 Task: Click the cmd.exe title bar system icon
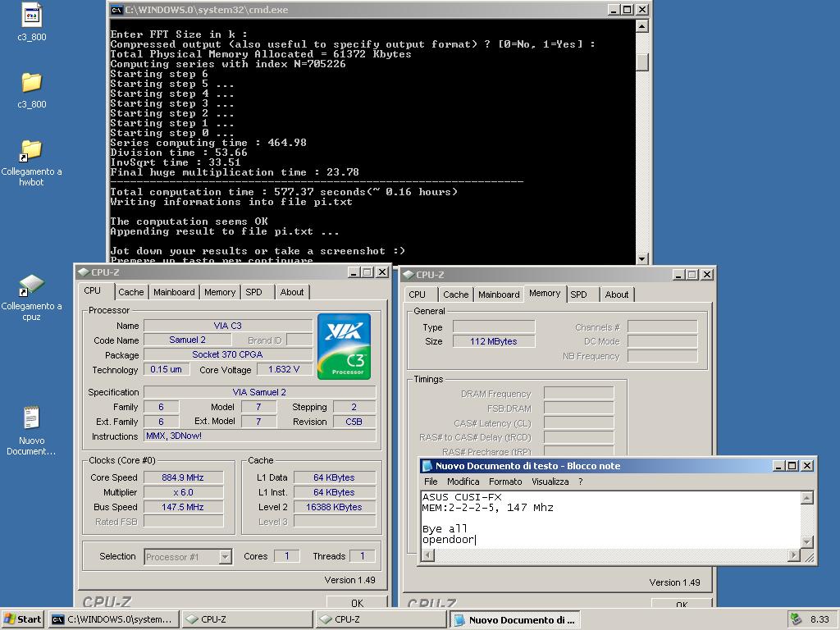(116, 10)
